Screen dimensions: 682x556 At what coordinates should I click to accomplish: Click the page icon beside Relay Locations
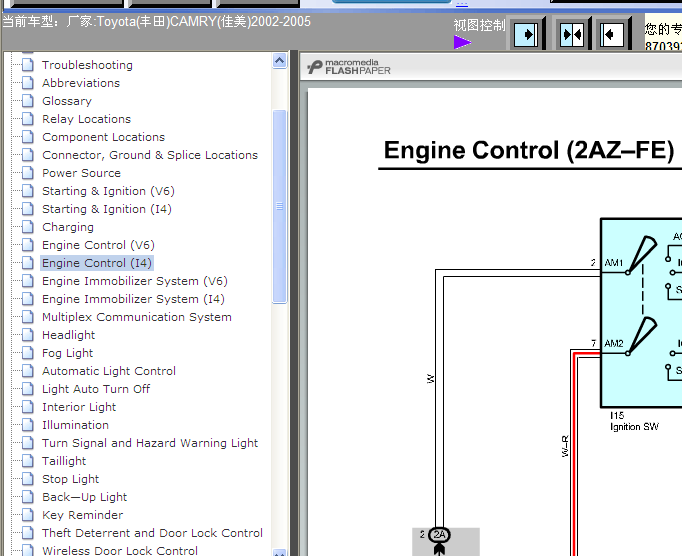point(28,119)
